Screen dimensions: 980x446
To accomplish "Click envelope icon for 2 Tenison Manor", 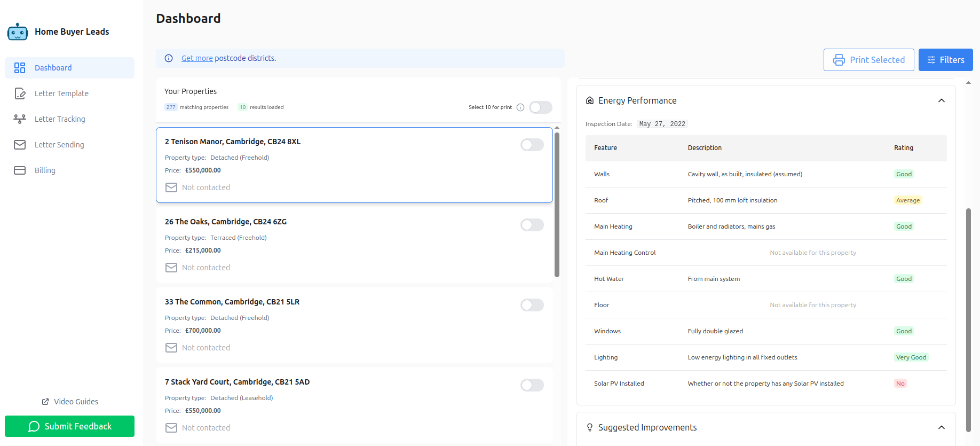I will [171, 187].
